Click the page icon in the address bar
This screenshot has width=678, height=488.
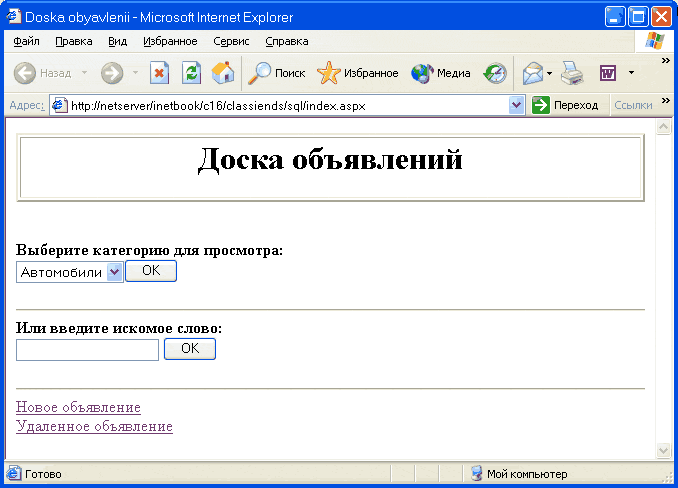pos(59,105)
